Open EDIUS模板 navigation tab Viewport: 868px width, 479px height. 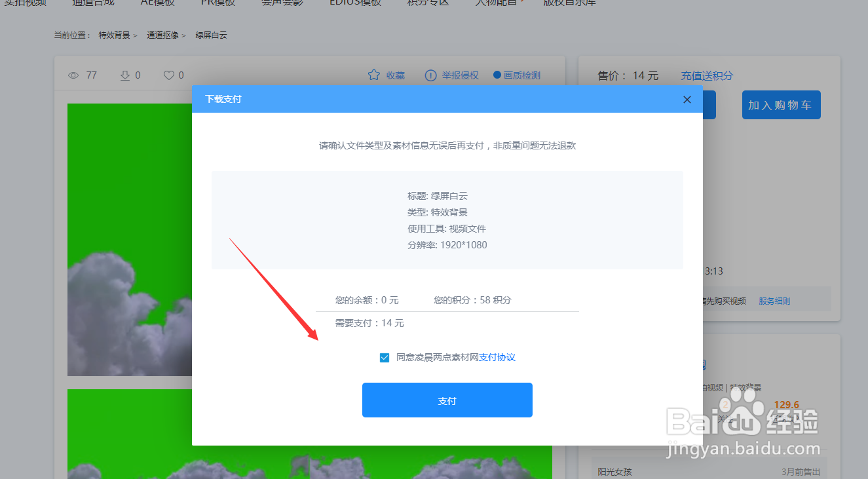(x=355, y=3)
